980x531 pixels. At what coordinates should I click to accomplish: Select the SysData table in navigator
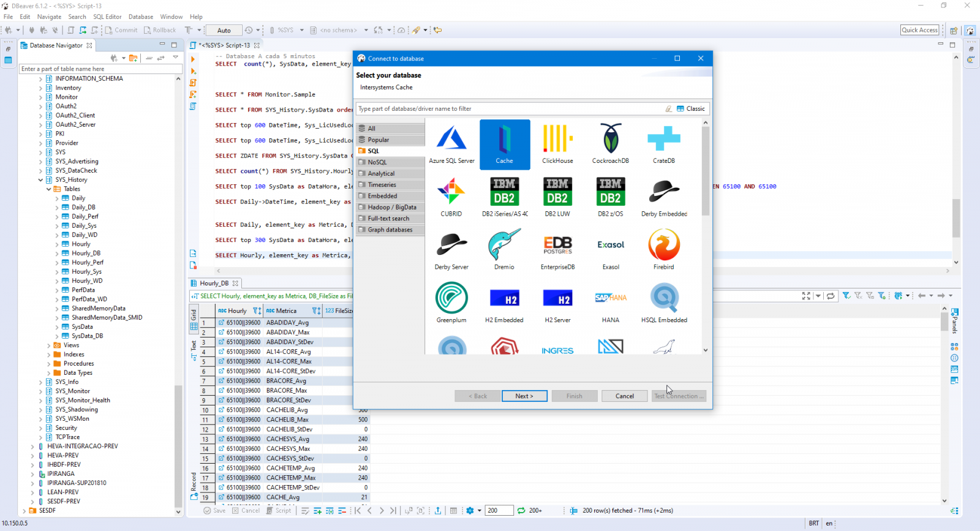82,327
